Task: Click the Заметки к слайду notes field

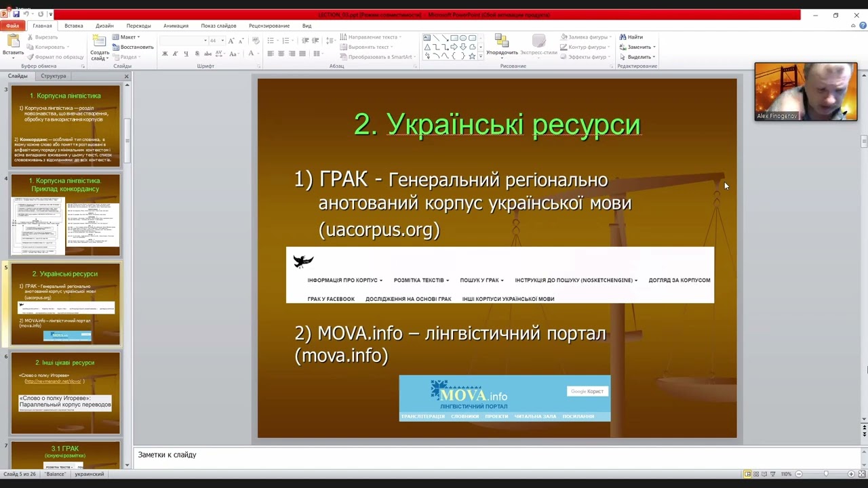Action: click(498, 455)
